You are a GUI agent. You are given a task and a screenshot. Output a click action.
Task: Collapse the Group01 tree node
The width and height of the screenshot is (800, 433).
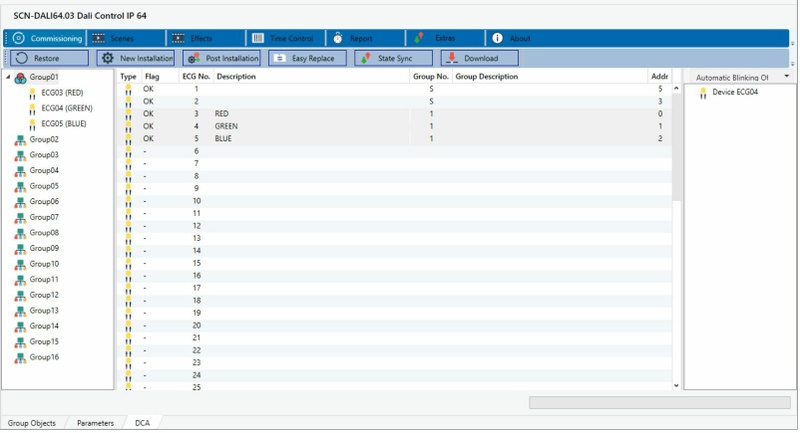[x=8, y=77]
